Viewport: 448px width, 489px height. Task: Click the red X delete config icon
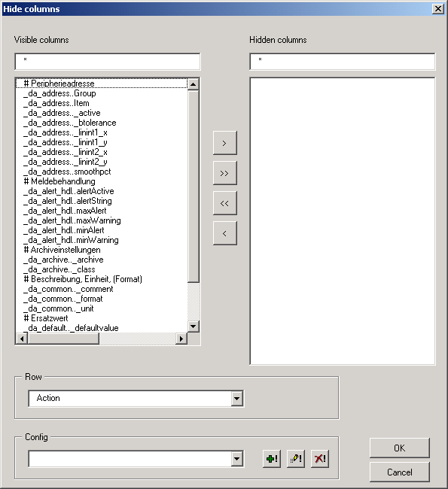[320, 459]
